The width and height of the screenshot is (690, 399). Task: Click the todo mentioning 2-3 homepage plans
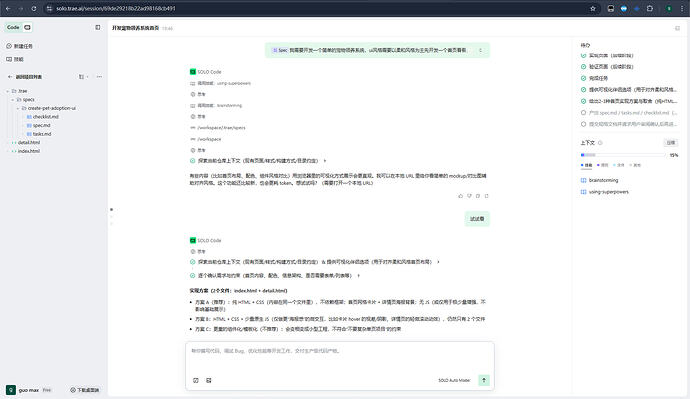tap(629, 101)
